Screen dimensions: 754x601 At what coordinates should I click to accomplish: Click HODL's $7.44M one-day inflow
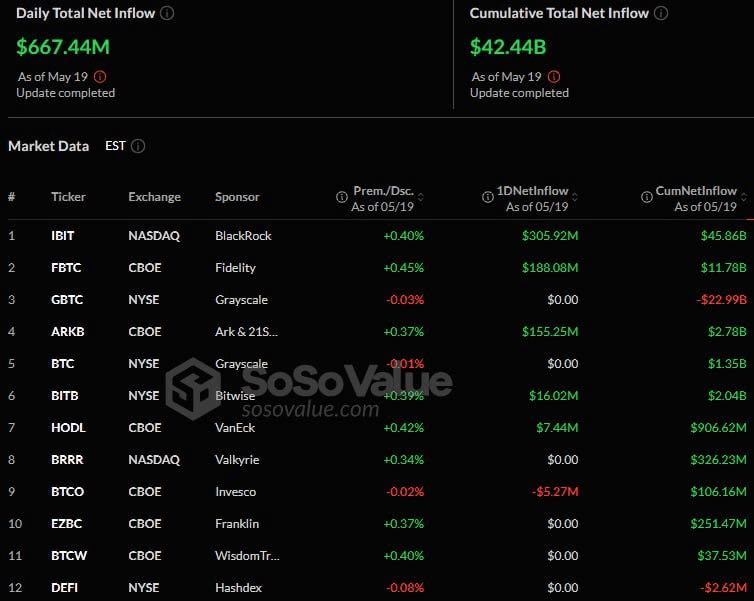coord(557,427)
